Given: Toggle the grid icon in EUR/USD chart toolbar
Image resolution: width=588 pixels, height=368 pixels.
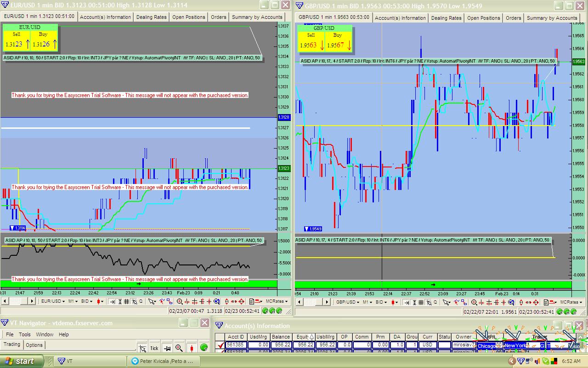Looking at the screenshot, I should (x=126, y=301).
